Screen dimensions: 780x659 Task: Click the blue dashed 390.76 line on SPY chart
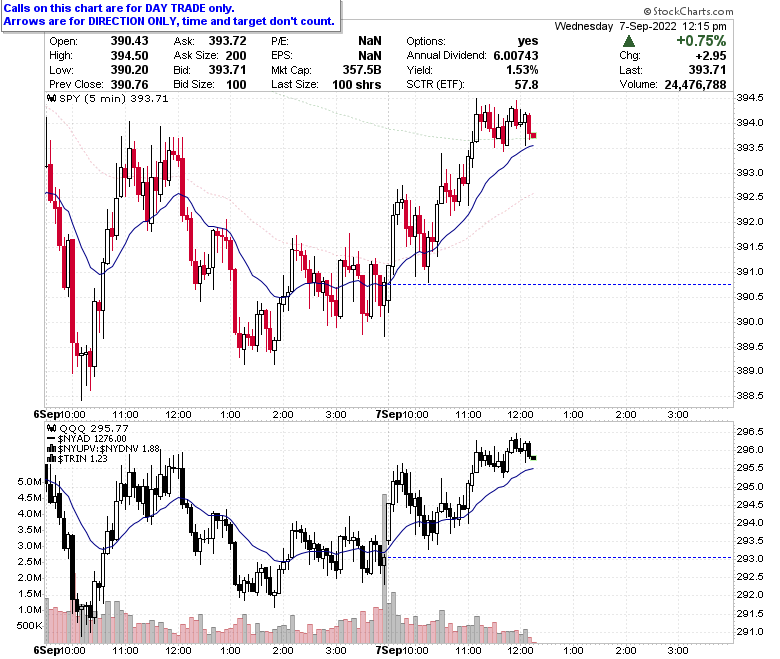[x=560, y=284]
